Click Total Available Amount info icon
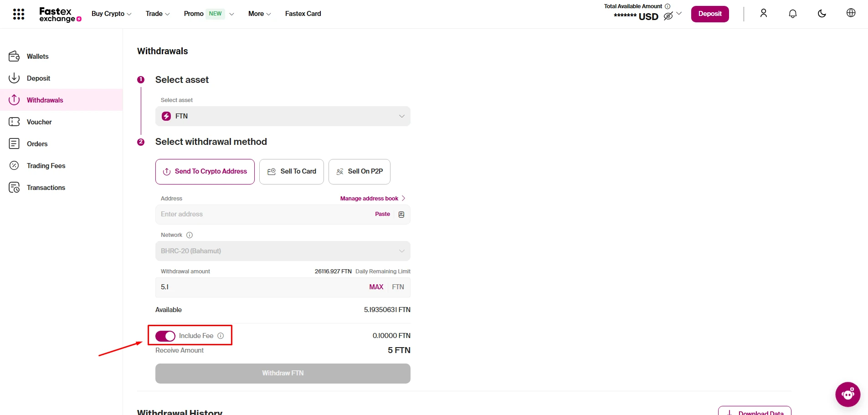 668,6
